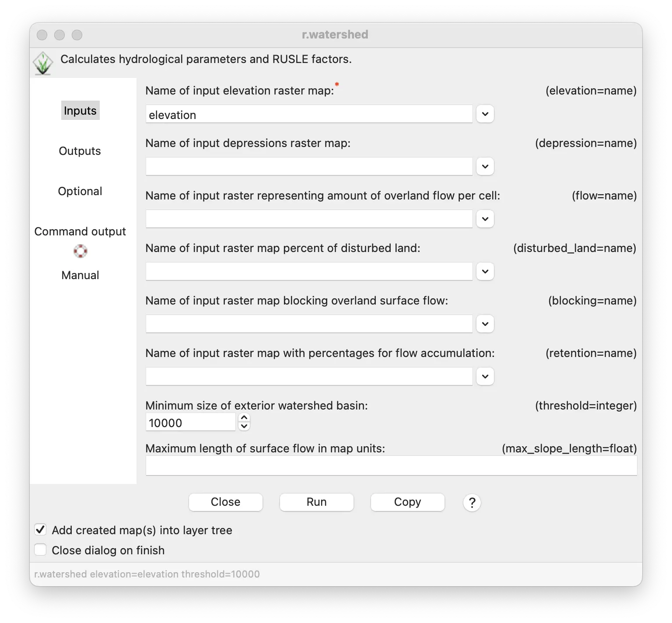Open the retention flow accumulation dropdown
The height and width of the screenshot is (623, 672).
[485, 377]
